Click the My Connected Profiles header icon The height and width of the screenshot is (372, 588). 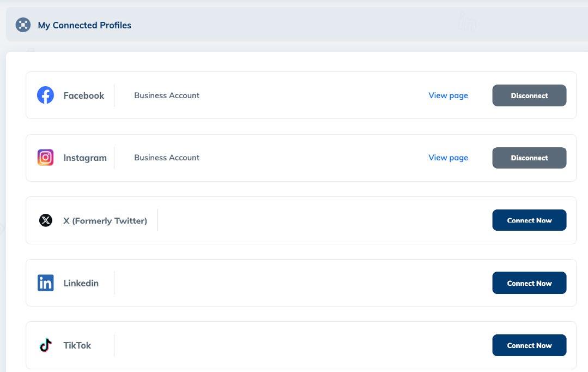[x=23, y=25]
